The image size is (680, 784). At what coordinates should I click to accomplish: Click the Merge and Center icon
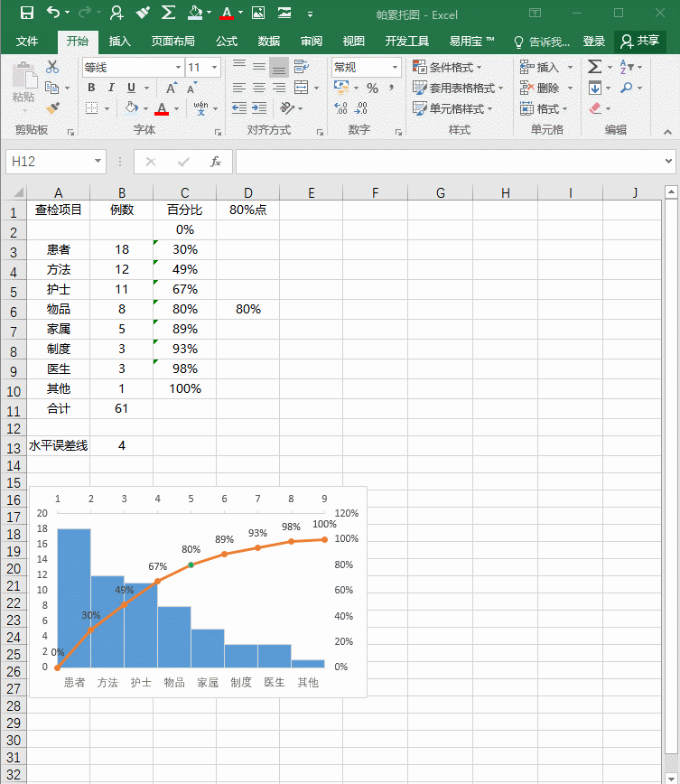301,88
